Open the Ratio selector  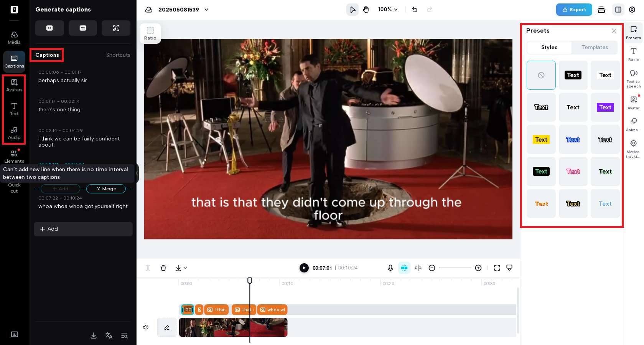pos(150,33)
